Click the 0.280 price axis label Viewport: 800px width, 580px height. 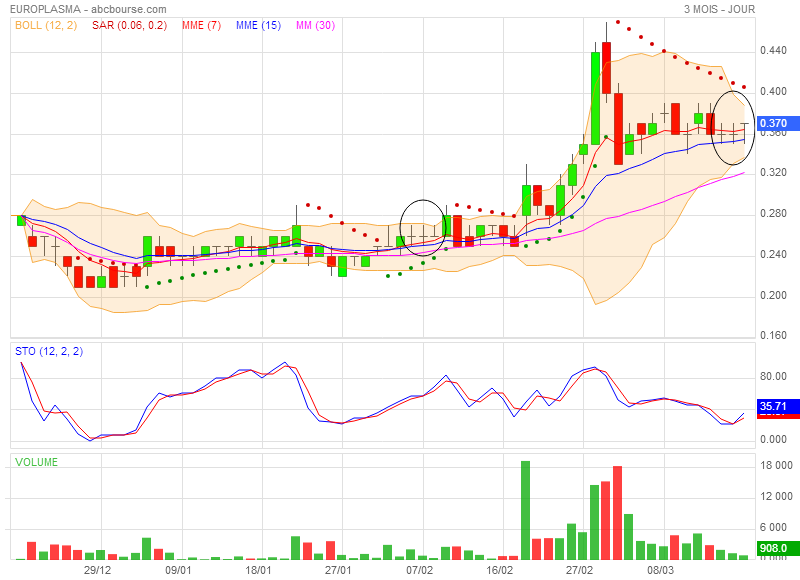773,213
